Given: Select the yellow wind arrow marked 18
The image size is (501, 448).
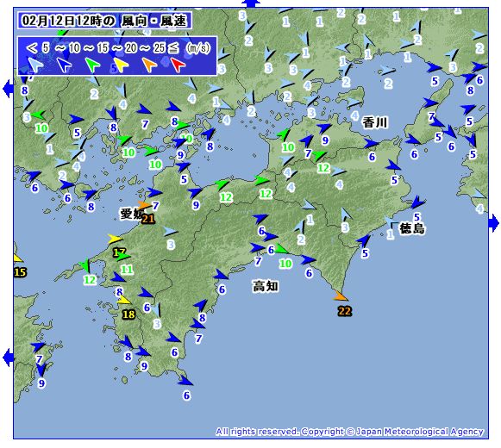Looking at the screenshot, I should (x=124, y=300).
